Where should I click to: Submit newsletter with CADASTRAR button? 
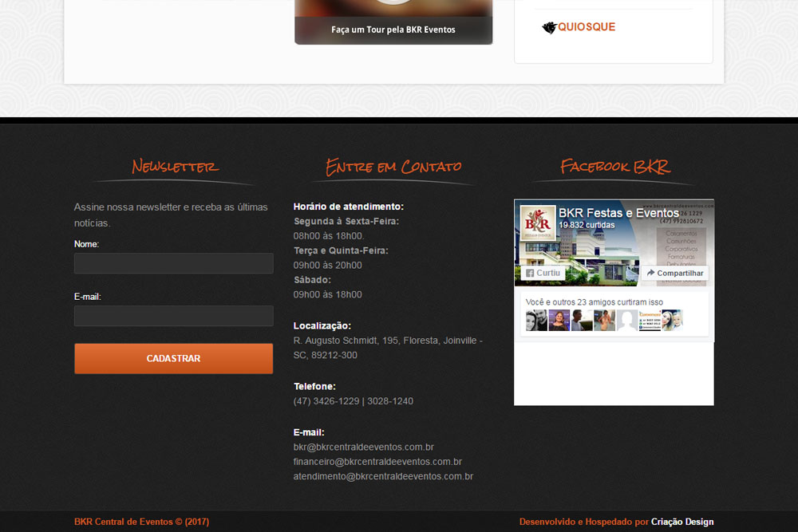click(x=173, y=359)
